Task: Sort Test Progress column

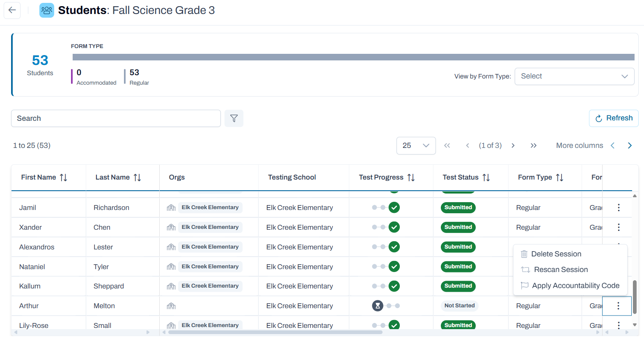Action: 411,178
